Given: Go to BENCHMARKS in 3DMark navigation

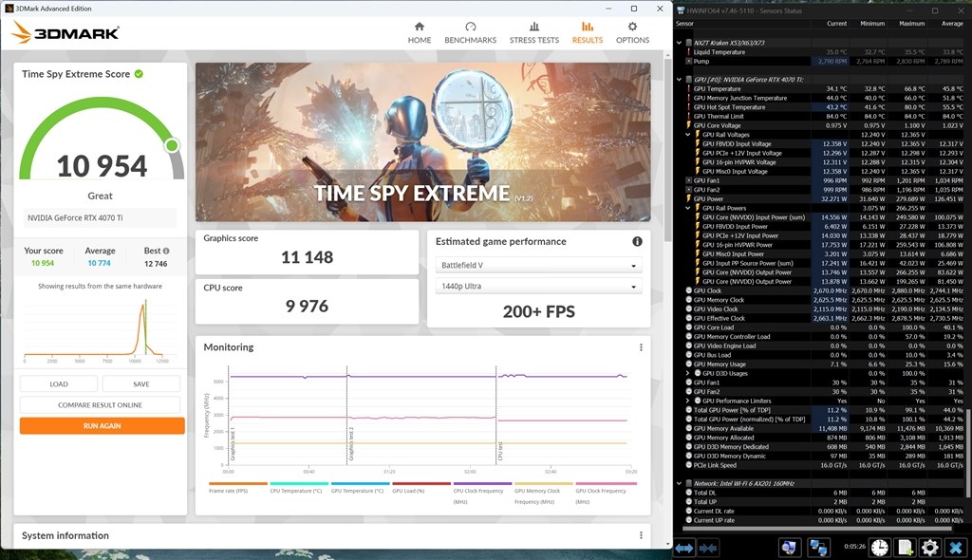Looking at the screenshot, I should [x=470, y=33].
